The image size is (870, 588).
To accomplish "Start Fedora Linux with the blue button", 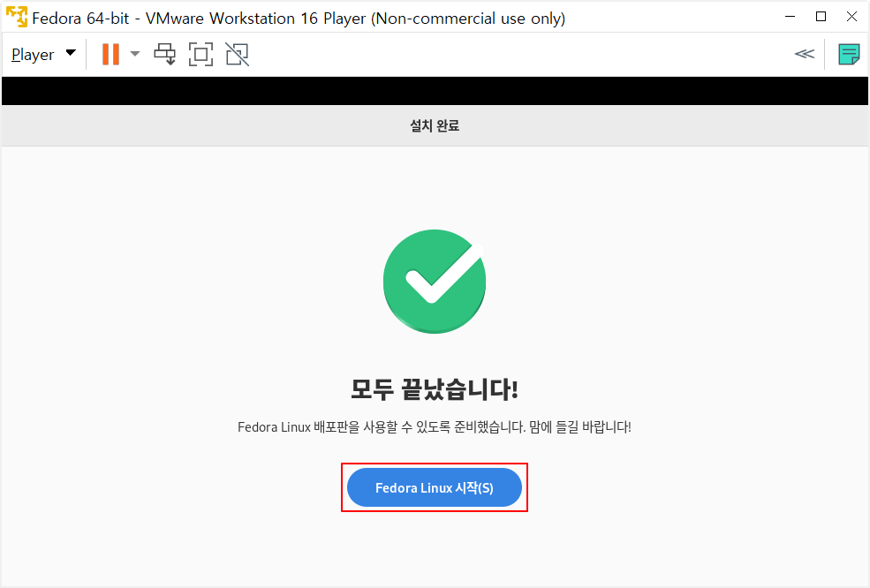I will pos(435,487).
